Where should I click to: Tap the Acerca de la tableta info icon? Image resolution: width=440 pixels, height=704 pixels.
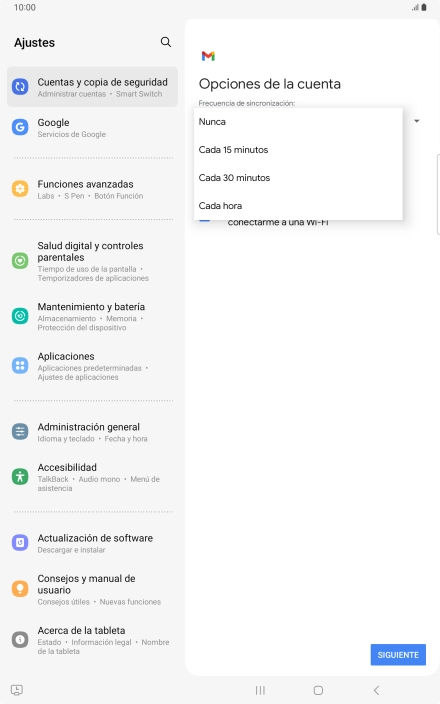[x=20, y=639]
